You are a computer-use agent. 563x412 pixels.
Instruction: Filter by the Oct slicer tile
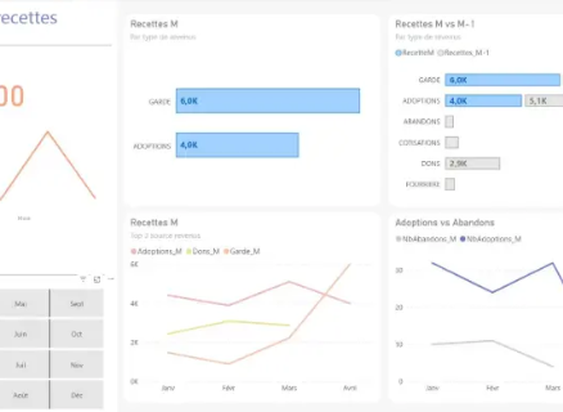point(77,334)
